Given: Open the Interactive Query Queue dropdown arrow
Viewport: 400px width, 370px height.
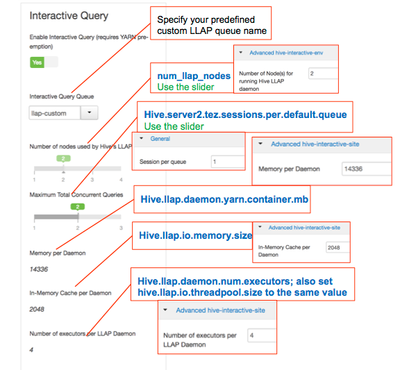Looking at the screenshot, I should click(x=89, y=113).
